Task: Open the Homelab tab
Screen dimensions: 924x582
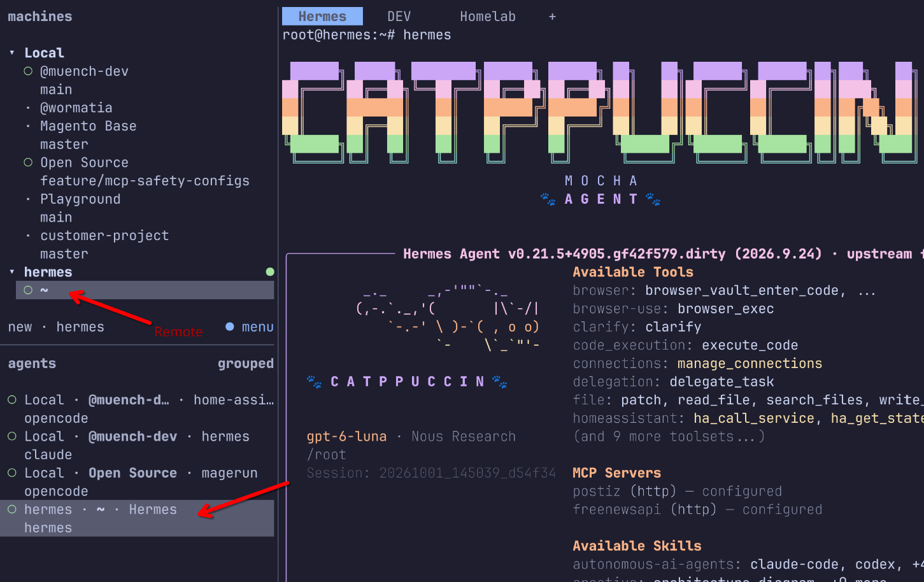Action: (x=488, y=17)
